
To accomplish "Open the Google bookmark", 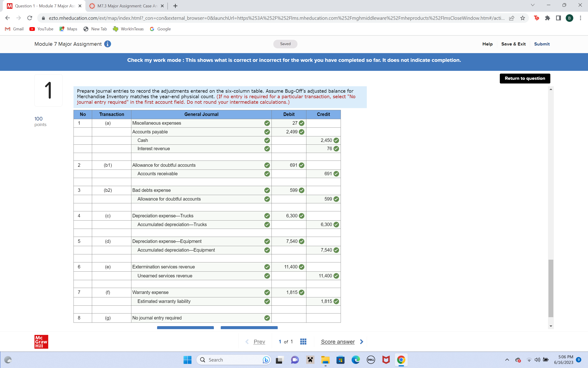I will point(160,29).
